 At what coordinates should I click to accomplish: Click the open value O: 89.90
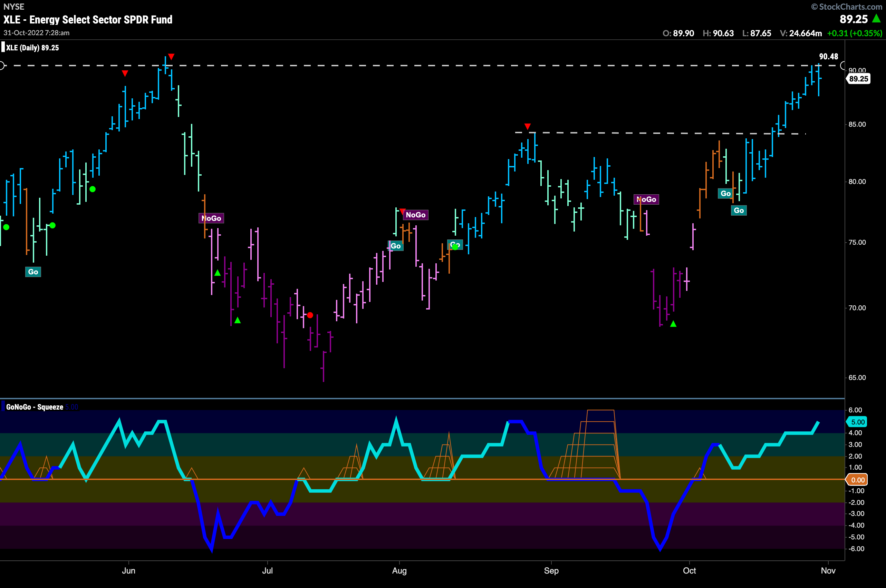coord(678,33)
